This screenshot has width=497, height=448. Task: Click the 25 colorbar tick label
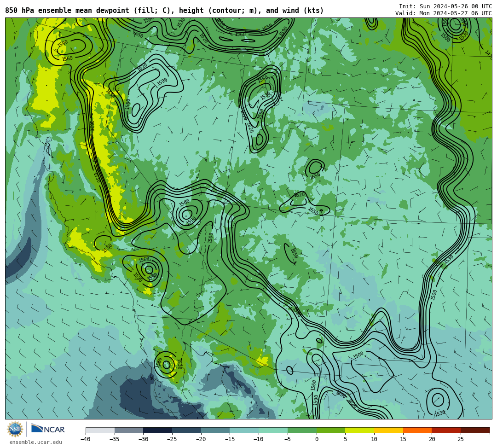461,439
